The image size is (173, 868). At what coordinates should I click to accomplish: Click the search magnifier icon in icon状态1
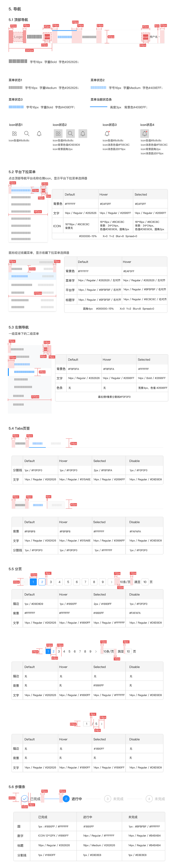[27, 133]
